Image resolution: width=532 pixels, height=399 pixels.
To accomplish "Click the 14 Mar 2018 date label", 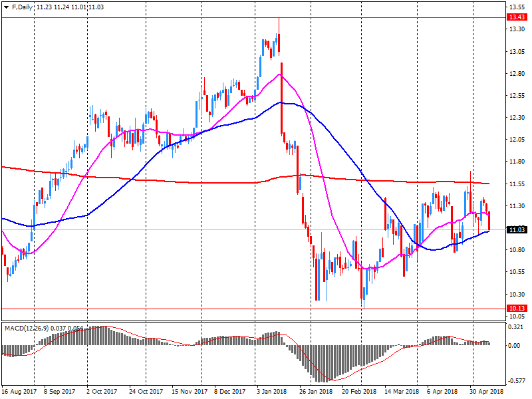I will pyautogui.click(x=402, y=392).
